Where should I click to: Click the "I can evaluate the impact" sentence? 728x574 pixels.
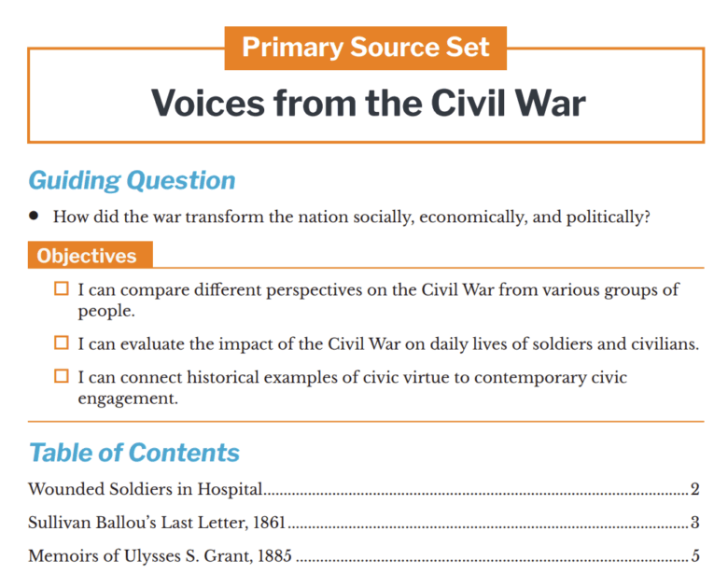[387, 343]
